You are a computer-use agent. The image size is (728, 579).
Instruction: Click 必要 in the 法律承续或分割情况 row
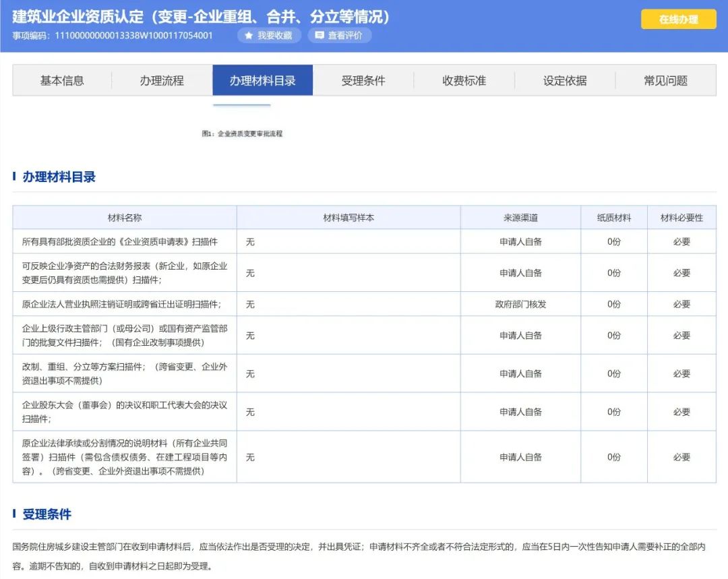[681, 457]
